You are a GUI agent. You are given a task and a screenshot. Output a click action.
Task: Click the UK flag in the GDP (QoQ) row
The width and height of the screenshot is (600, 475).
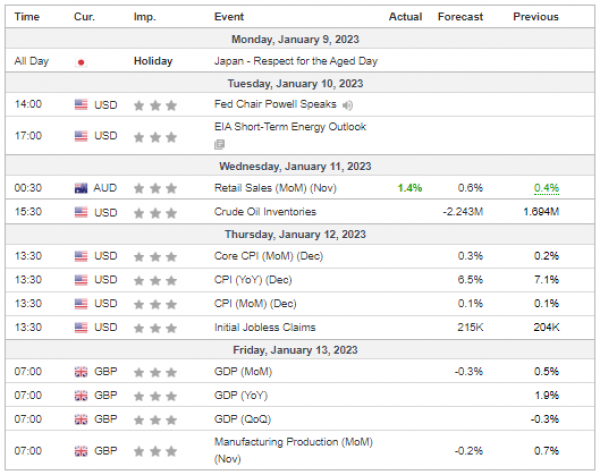[x=81, y=419]
